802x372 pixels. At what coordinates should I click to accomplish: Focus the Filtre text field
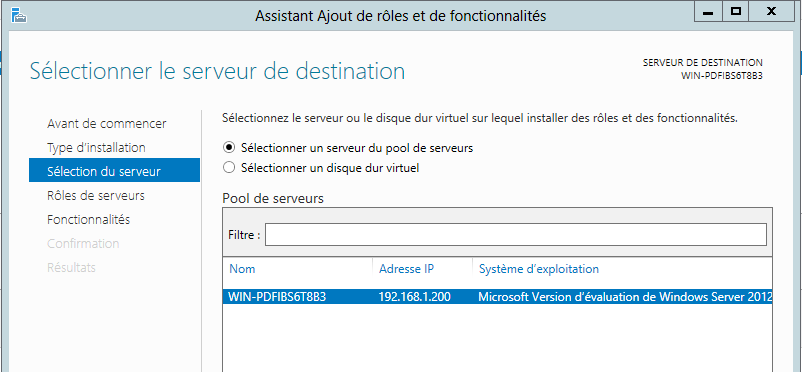coord(516,234)
